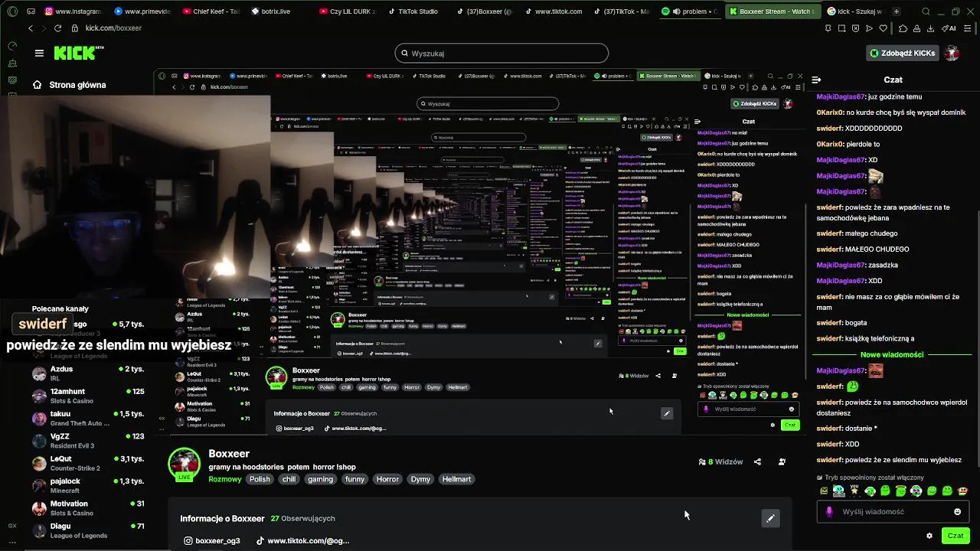The width and height of the screenshot is (980, 551).
Task: Open takuu recommended channel
Action: tap(88, 418)
